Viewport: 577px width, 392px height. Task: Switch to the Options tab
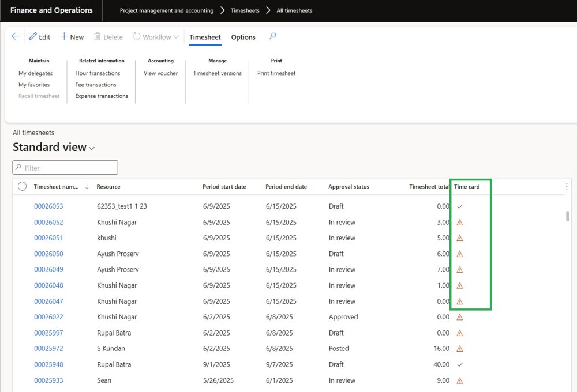243,37
